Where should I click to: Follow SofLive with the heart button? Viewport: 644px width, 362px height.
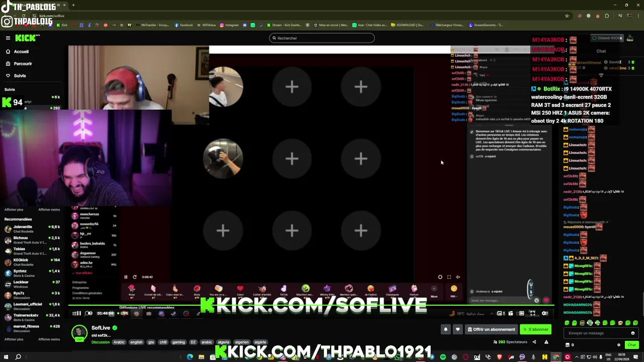(x=457, y=329)
